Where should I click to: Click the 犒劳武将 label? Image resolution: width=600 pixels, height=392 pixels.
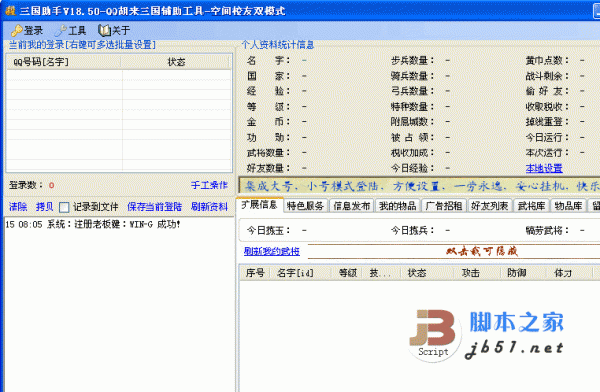547,230
